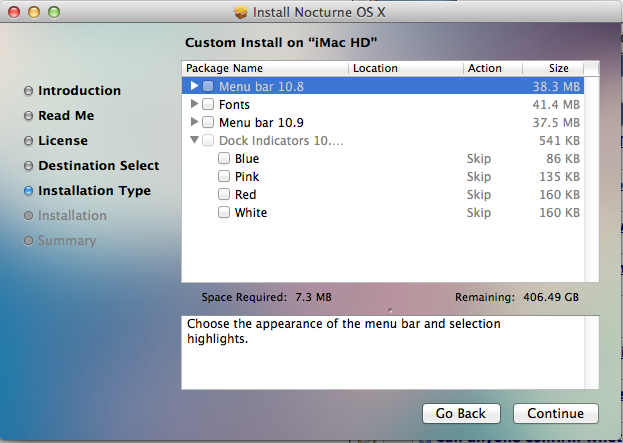Click Continue to proceed with install
The image size is (623, 443).
pyautogui.click(x=555, y=414)
